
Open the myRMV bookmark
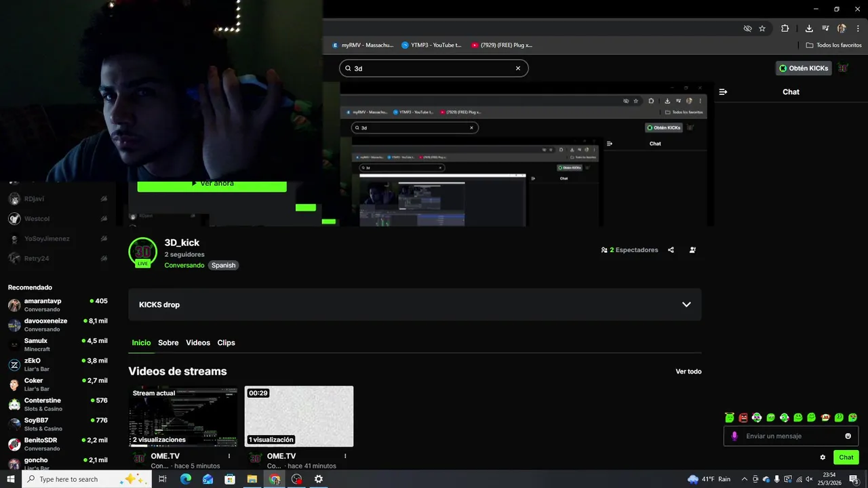(362, 45)
